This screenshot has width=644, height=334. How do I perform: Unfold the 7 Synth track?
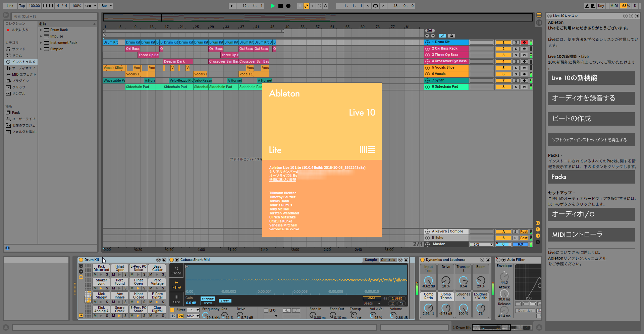point(428,80)
